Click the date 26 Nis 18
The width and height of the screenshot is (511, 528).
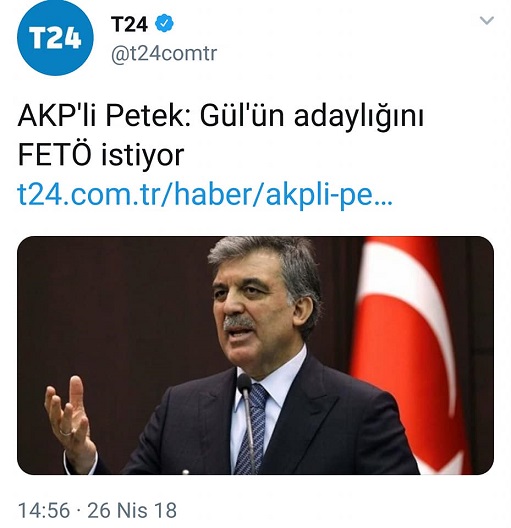pos(132,510)
